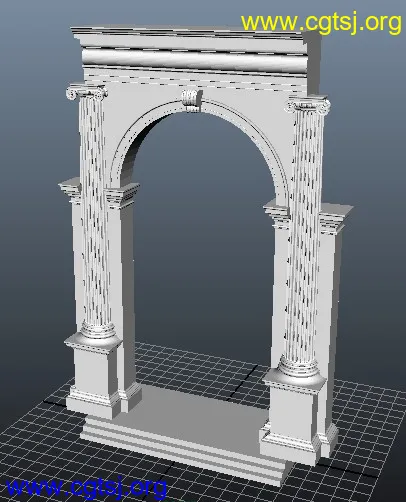406x502 pixels.
Task: Select the left fluted column shaft
Action: 96,210
